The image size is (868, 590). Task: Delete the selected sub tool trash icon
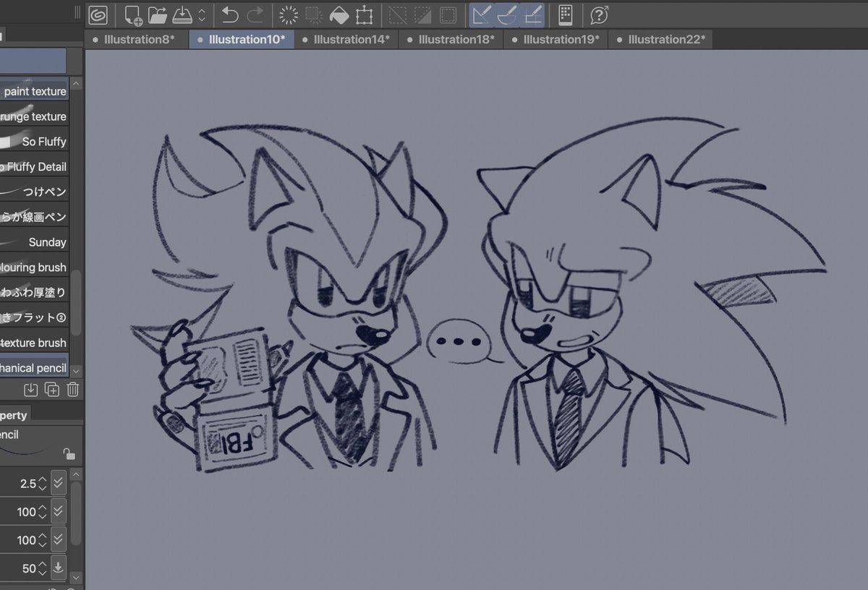73,390
